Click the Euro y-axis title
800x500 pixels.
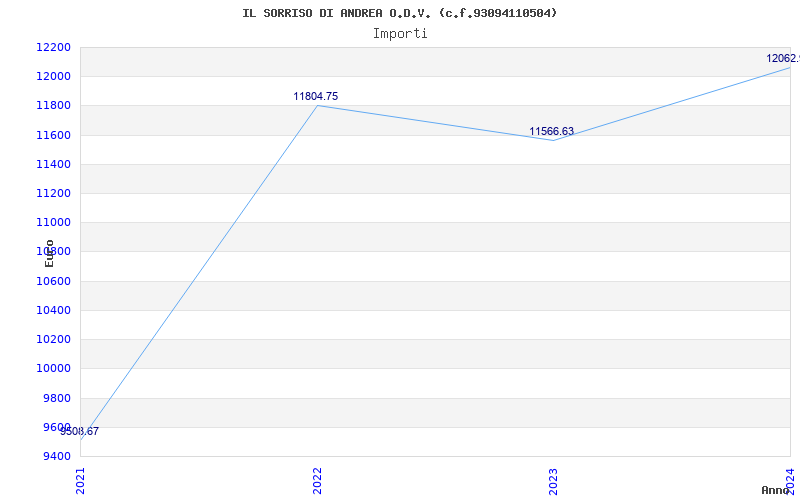49,253
